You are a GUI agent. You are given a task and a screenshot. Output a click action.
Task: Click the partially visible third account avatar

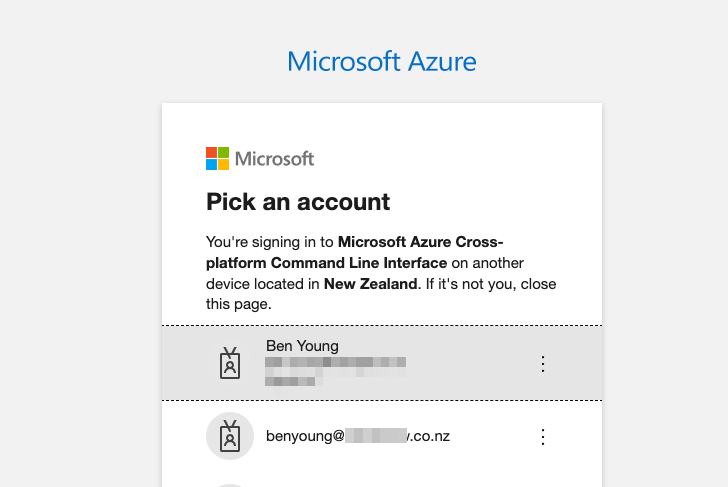[x=230, y=486]
